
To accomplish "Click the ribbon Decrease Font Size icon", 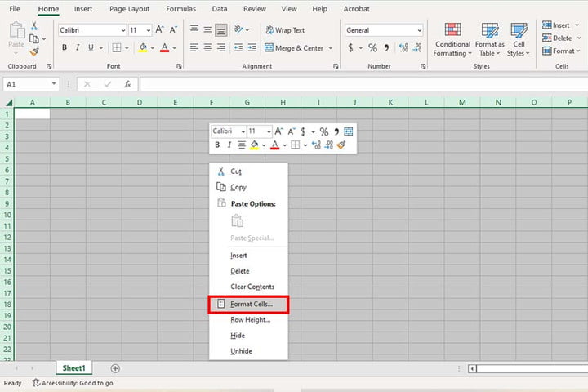I will click(x=173, y=29).
